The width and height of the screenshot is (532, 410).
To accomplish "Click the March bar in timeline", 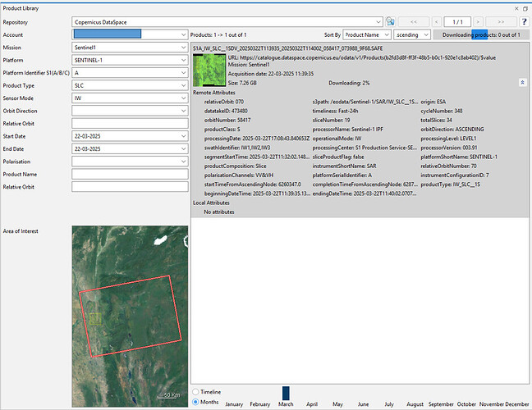I will 286,392.
